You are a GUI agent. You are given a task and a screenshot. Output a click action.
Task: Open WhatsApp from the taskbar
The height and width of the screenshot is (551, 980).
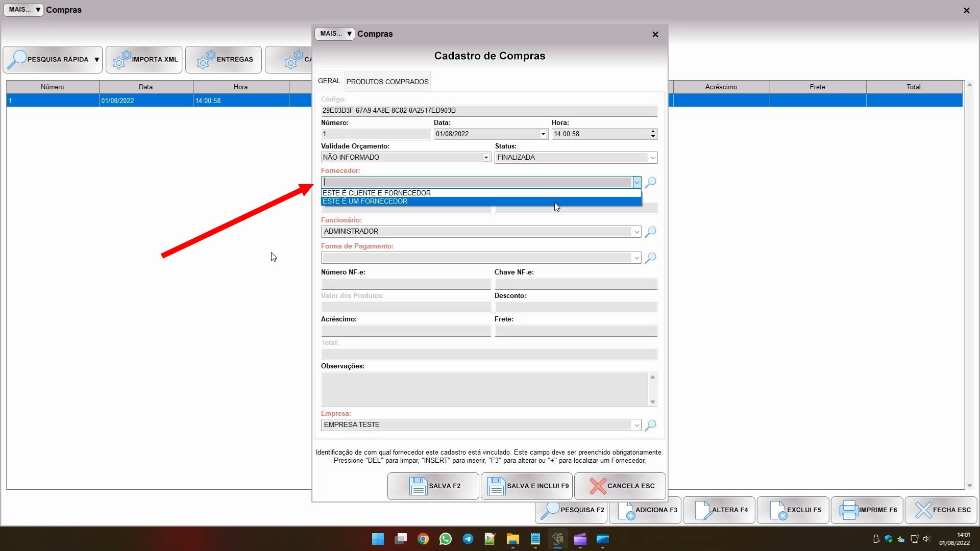click(x=446, y=539)
